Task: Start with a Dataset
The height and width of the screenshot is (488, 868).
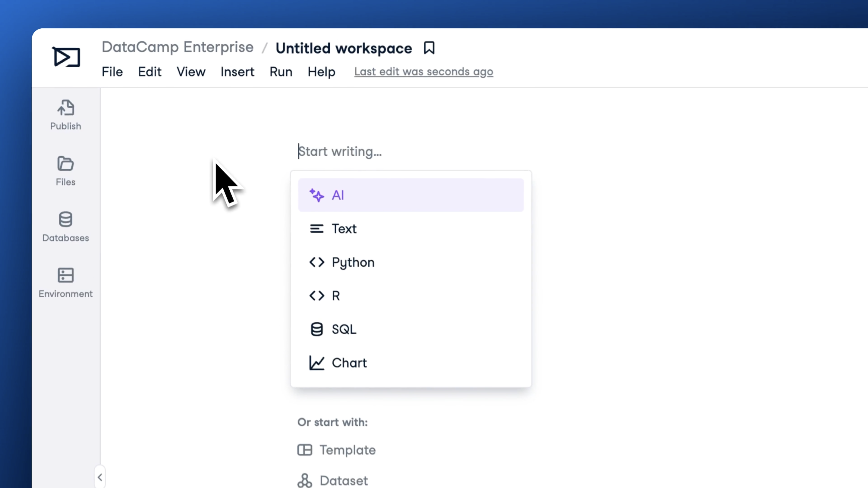Action: 343,480
